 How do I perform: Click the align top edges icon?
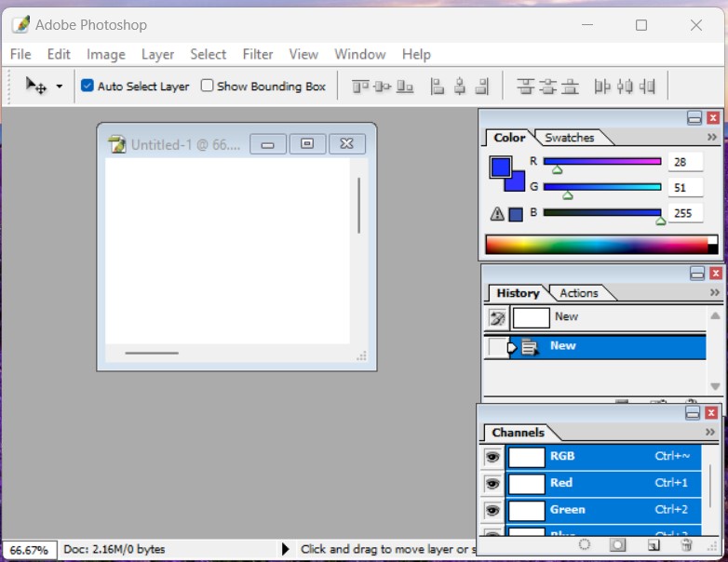pos(359,87)
